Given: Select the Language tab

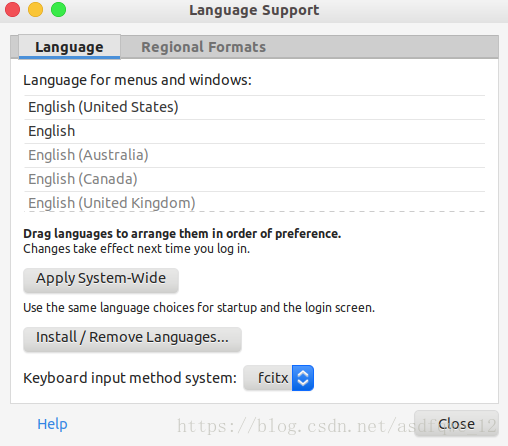Looking at the screenshot, I should pyautogui.click(x=69, y=47).
